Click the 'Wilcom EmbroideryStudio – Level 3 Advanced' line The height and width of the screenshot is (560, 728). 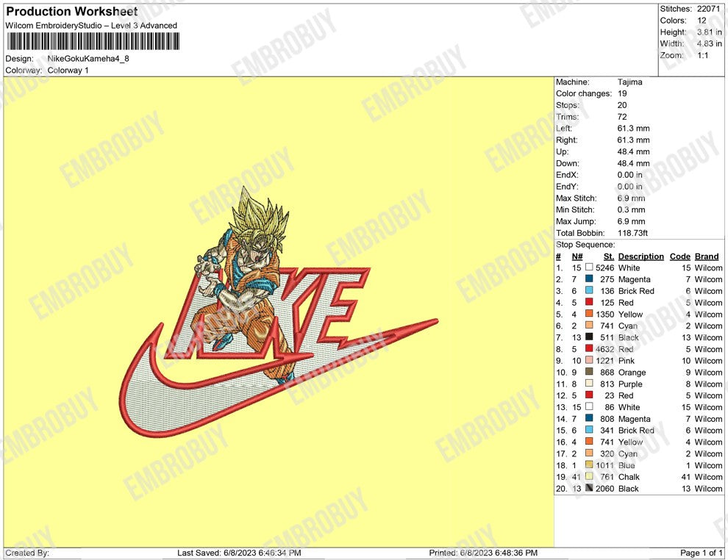pos(91,26)
